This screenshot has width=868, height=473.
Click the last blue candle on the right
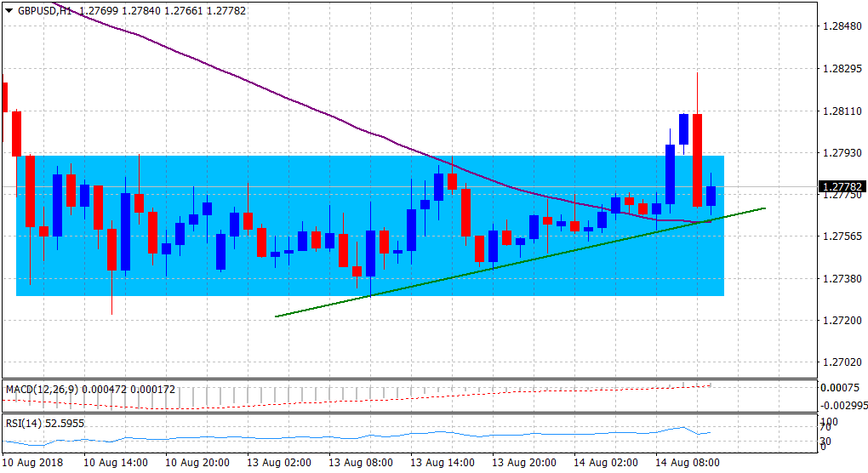(x=711, y=196)
